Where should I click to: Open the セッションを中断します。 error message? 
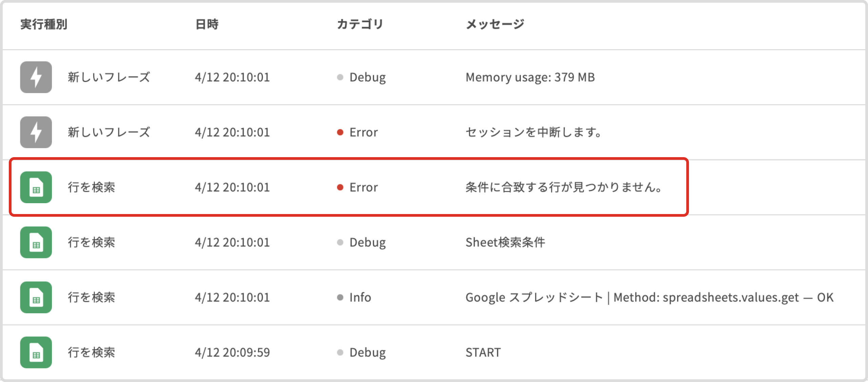[x=534, y=132]
